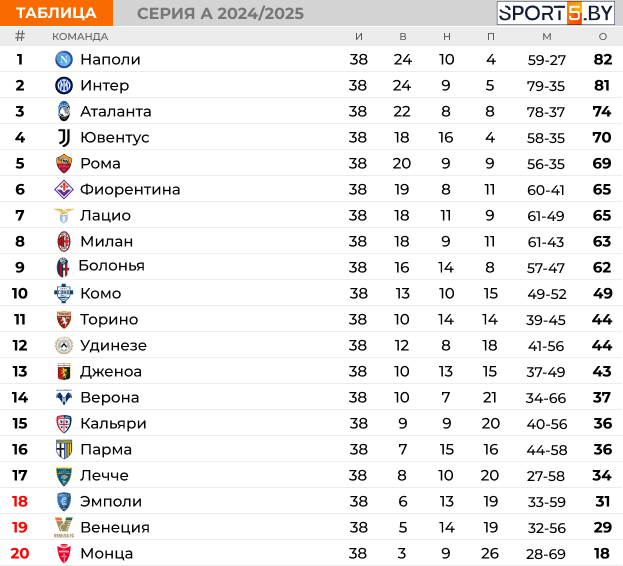623x566 pixels.
Task: Click the М goals column header
Action: 547,37
